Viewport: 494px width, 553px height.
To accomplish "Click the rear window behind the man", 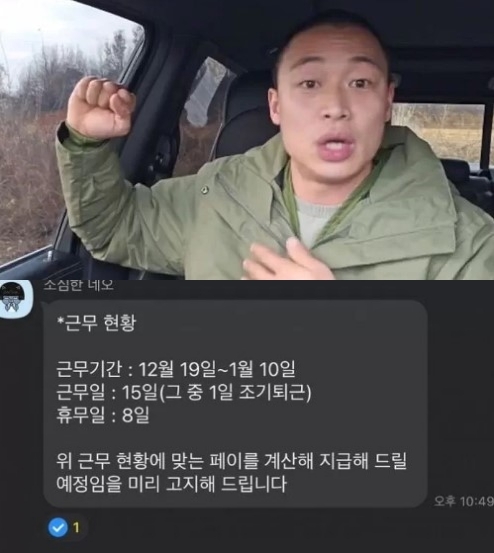I will click(x=437, y=131).
